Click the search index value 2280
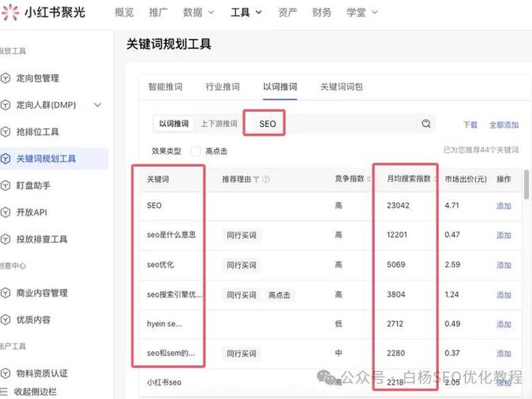532x399 pixels. [396, 353]
